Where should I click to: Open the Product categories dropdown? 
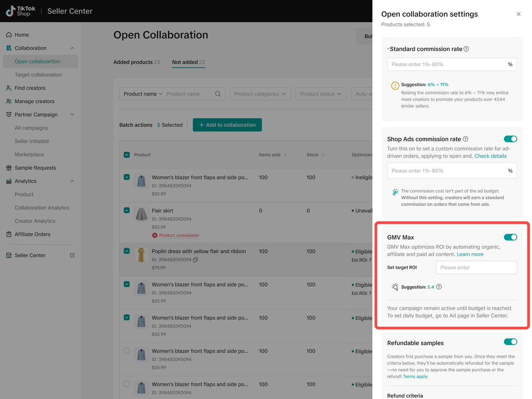click(260, 94)
